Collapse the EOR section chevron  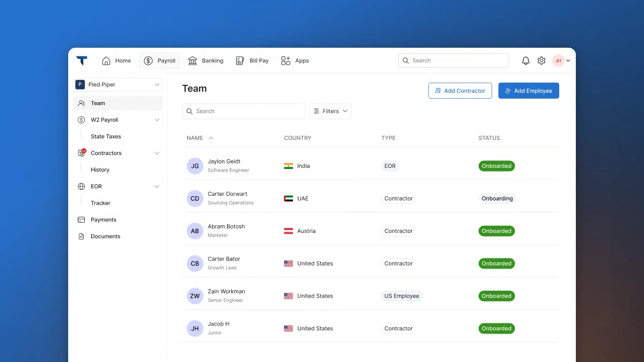click(157, 186)
